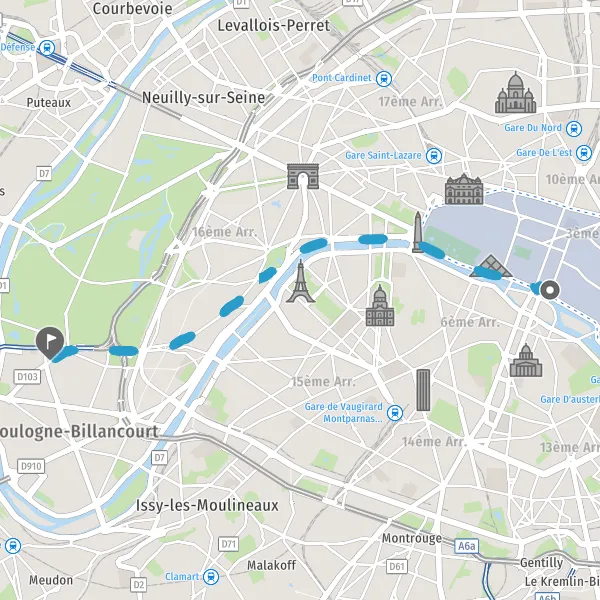Select the Arc de Triomphe icon
This screenshot has height=600, width=600.
tap(303, 176)
